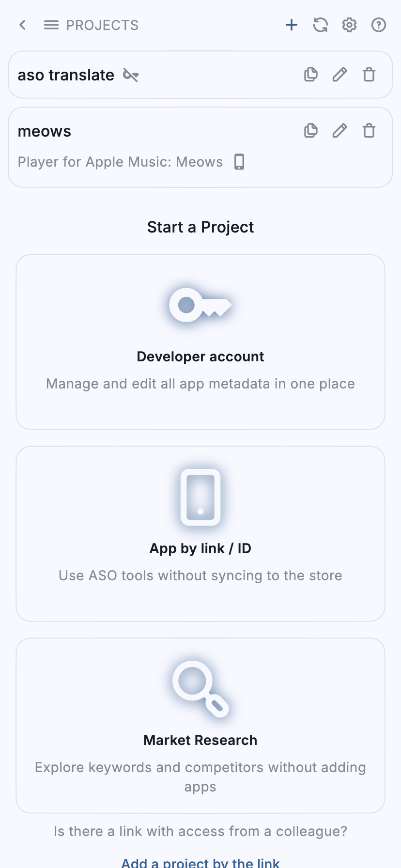Open the hamburger navigation menu

[x=51, y=25]
